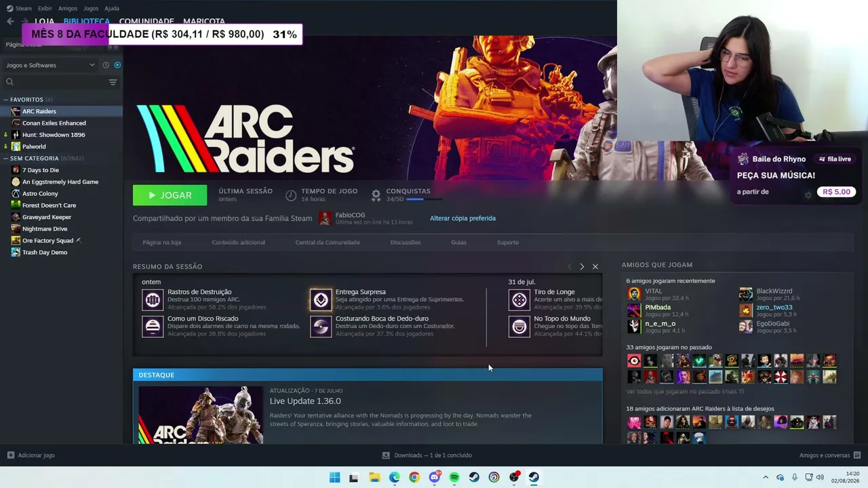Open EgoDoGabi's friend avatar
The image size is (868, 488).
tap(746, 327)
